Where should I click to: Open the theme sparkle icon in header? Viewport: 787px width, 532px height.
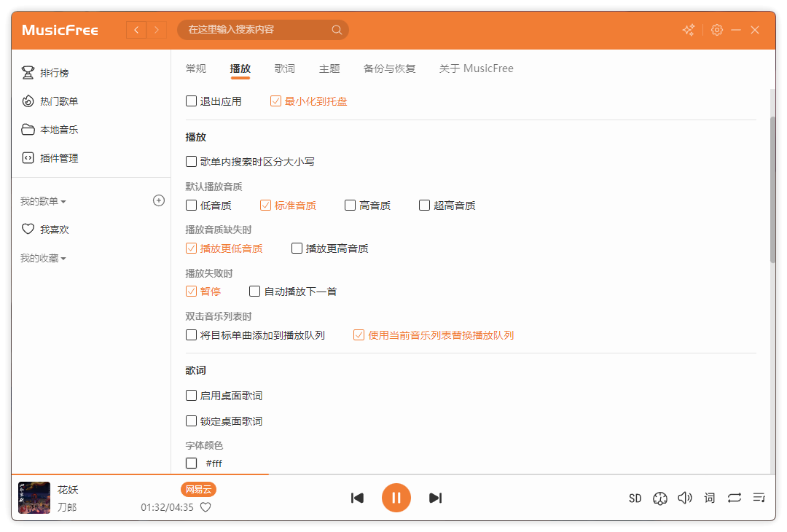(689, 30)
